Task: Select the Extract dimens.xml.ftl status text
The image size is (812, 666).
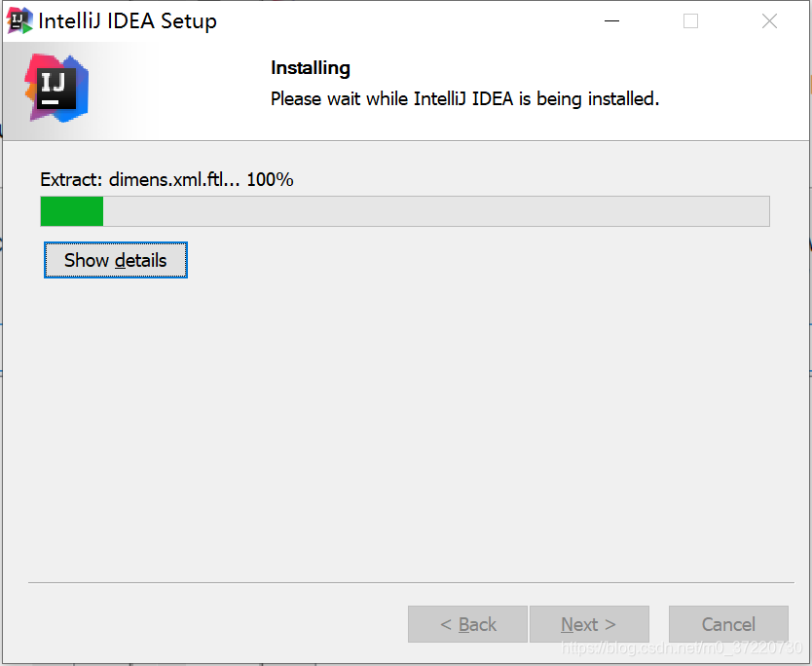Action: click(166, 179)
